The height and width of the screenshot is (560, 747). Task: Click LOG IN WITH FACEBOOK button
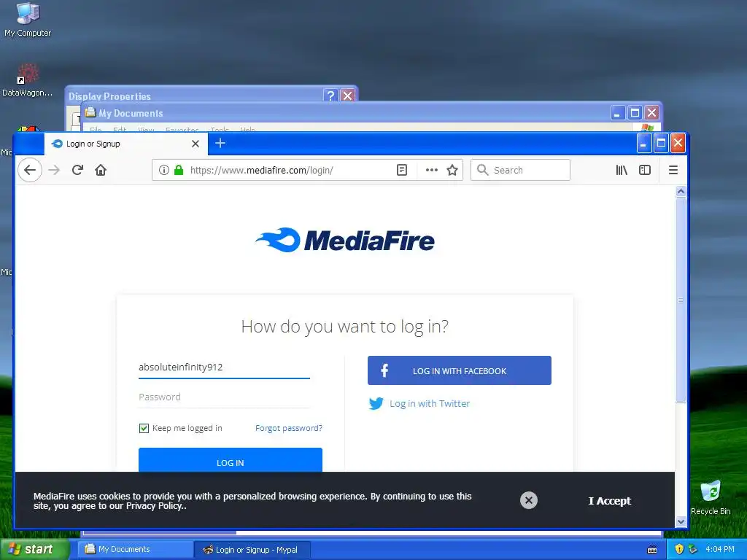pos(460,370)
